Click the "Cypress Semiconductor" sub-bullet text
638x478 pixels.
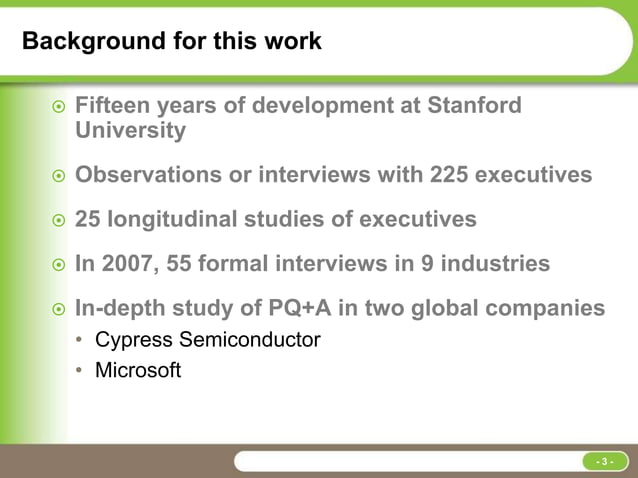coord(207,340)
